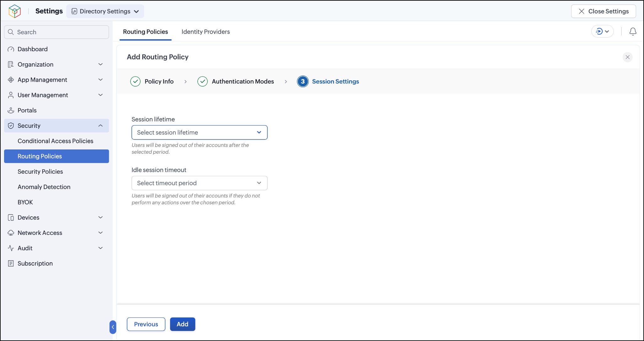Open Anomaly Detection in sidebar
The image size is (644, 341).
[56, 187]
